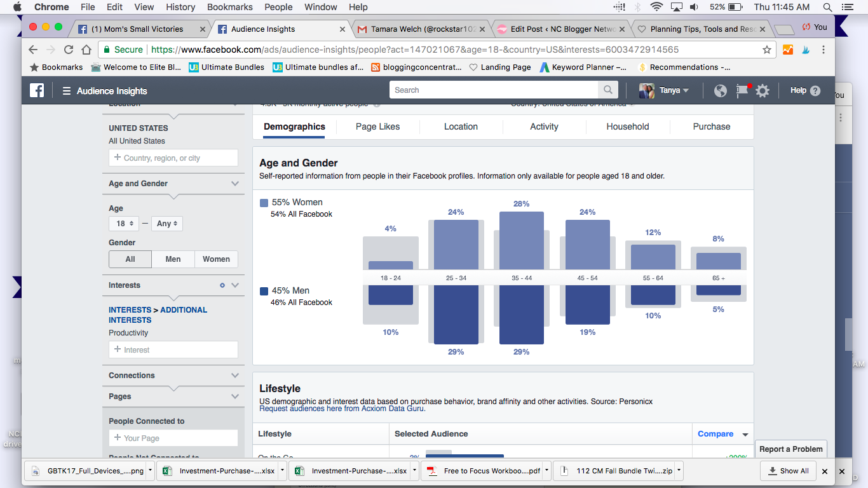The width and height of the screenshot is (868, 488).
Task: Click the search magnifier button
Action: [x=608, y=90]
